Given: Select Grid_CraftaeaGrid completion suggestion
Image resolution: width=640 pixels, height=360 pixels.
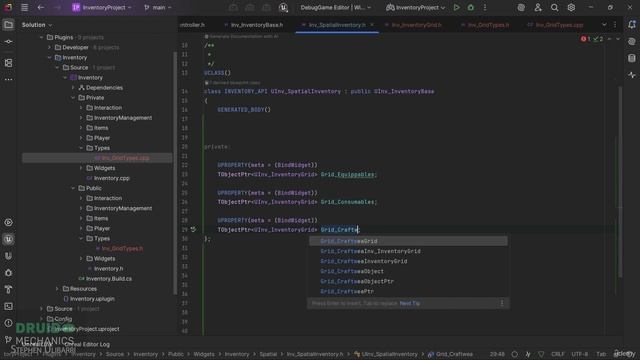Looking at the screenshot, I should (408, 241).
